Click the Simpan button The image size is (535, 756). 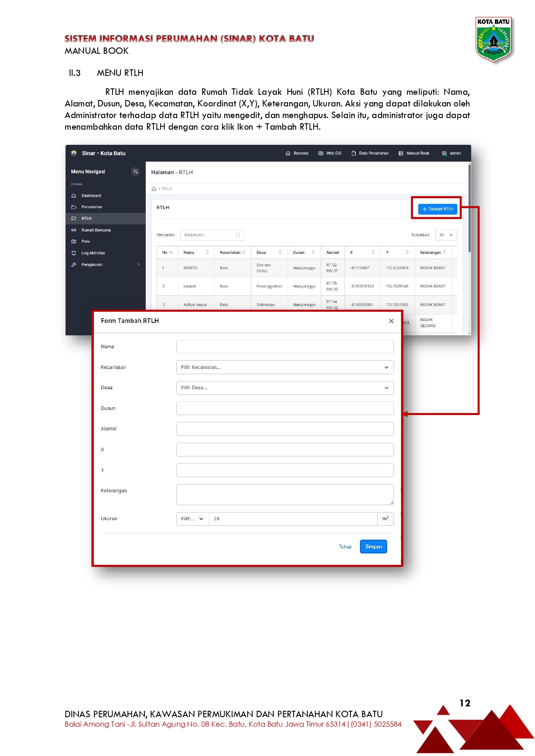[x=373, y=547]
